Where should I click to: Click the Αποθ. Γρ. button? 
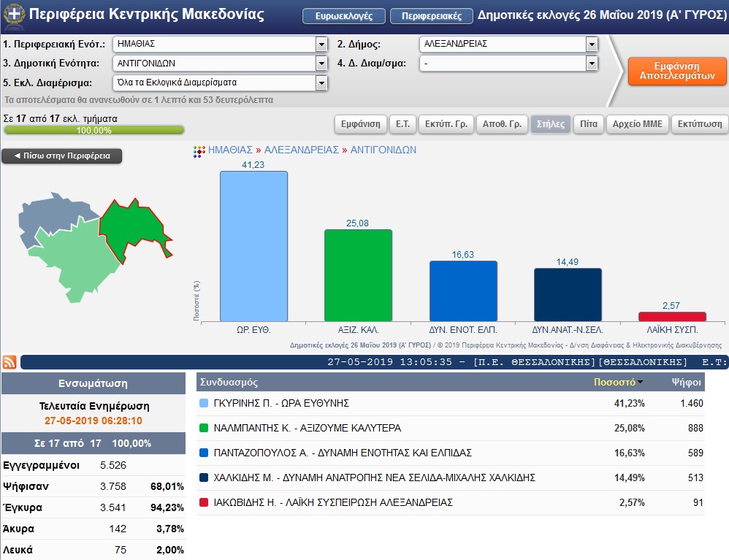[x=502, y=124]
